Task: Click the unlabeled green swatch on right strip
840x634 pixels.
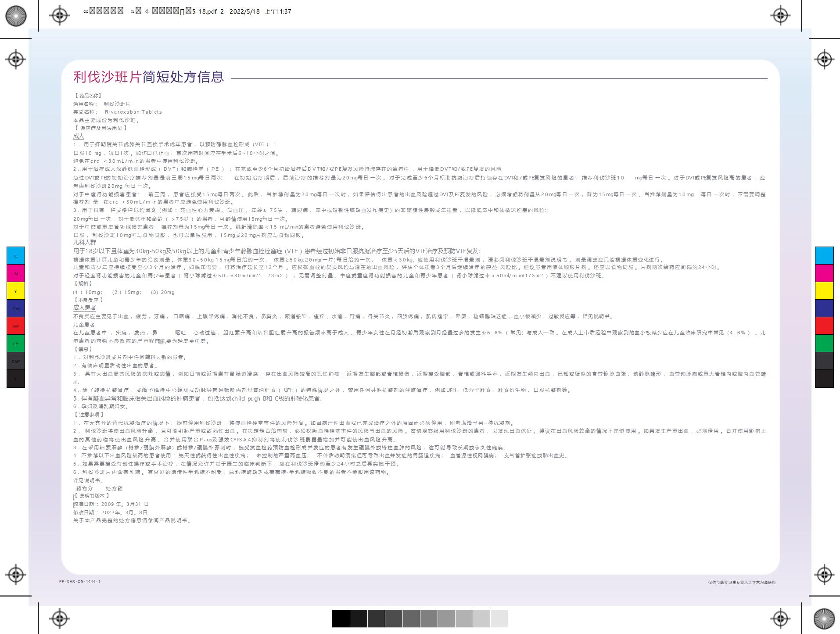Action: tap(824, 344)
